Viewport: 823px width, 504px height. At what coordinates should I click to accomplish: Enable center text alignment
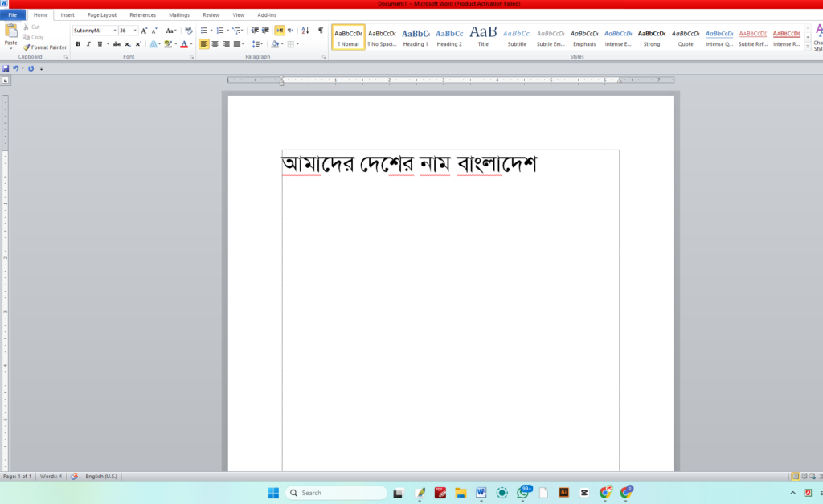(x=215, y=44)
